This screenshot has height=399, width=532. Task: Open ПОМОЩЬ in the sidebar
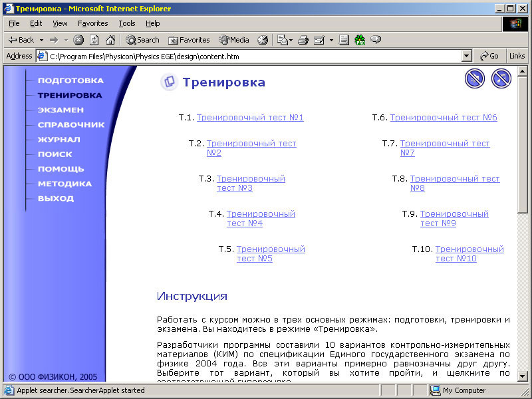pyautogui.click(x=61, y=169)
